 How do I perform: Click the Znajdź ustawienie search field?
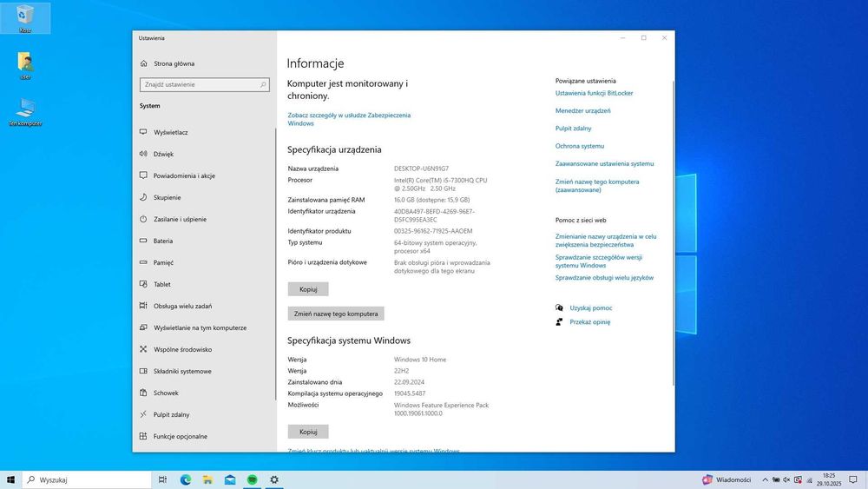tap(204, 85)
